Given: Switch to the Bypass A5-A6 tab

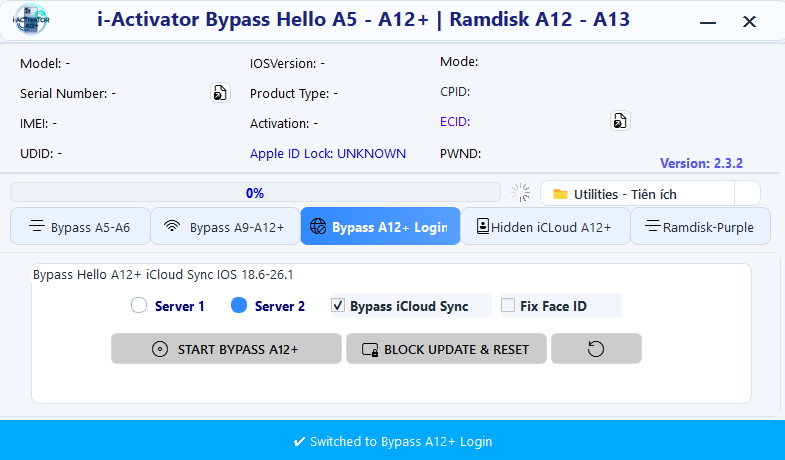Looking at the screenshot, I should coord(80,226).
